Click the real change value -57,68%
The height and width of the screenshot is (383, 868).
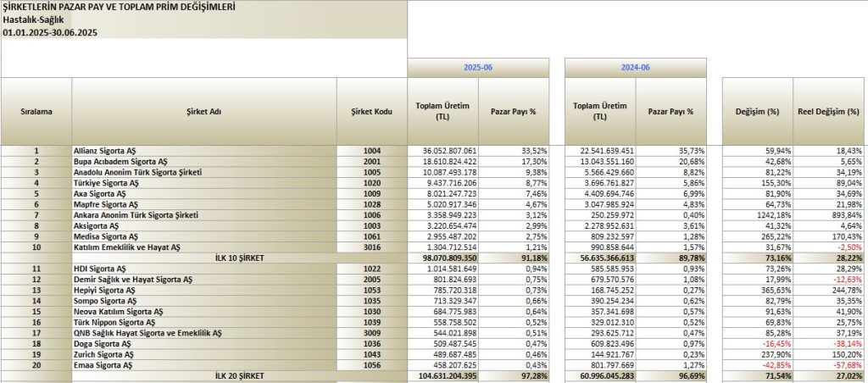(829, 365)
